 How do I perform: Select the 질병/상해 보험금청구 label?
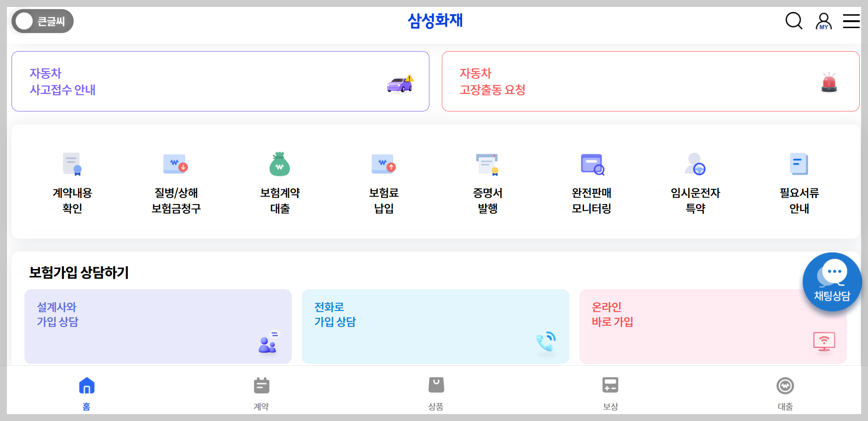click(176, 200)
